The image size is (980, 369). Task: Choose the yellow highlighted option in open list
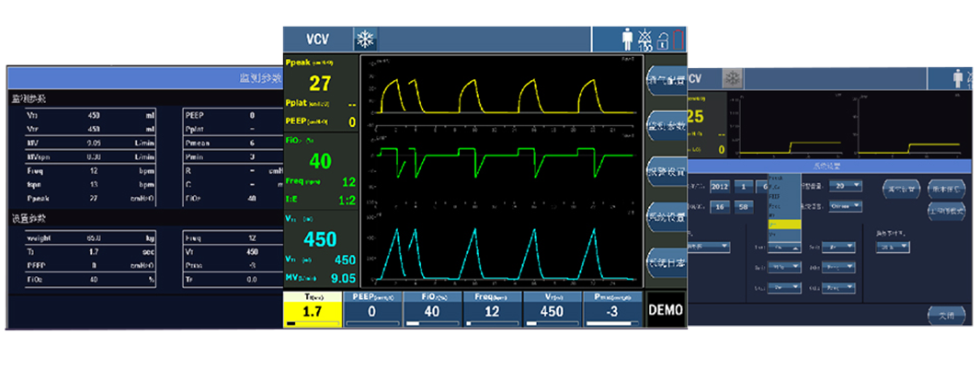click(784, 224)
